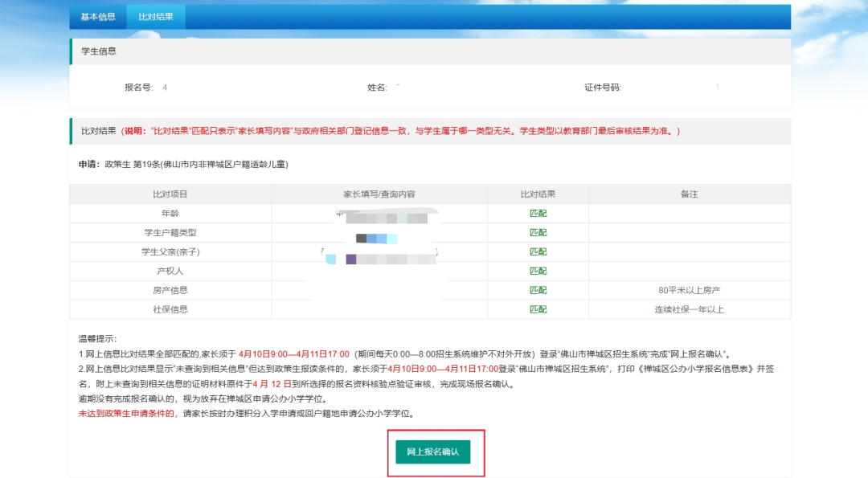Click the 比对项目 column header

coord(170,194)
